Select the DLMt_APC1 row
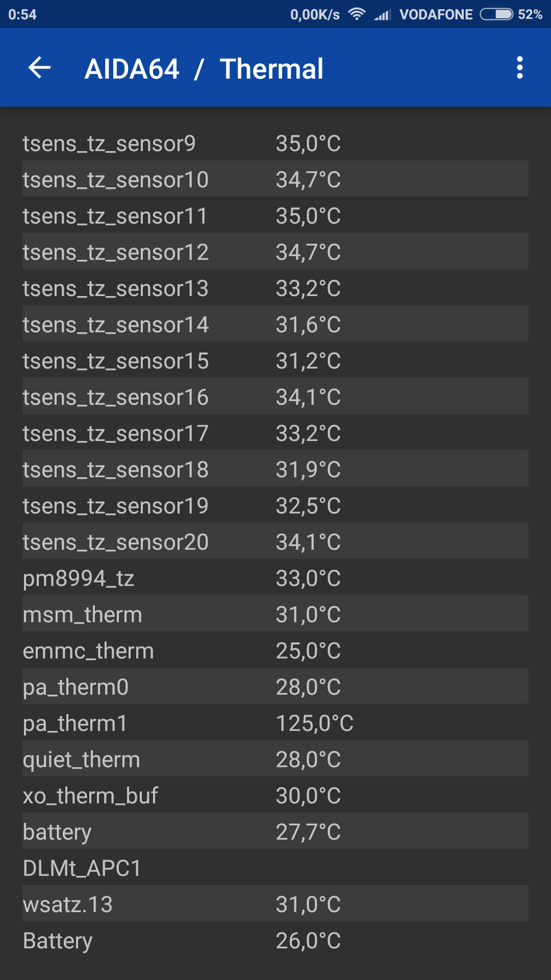This screenshot has height=980, width=551. [x=275, y=868]
